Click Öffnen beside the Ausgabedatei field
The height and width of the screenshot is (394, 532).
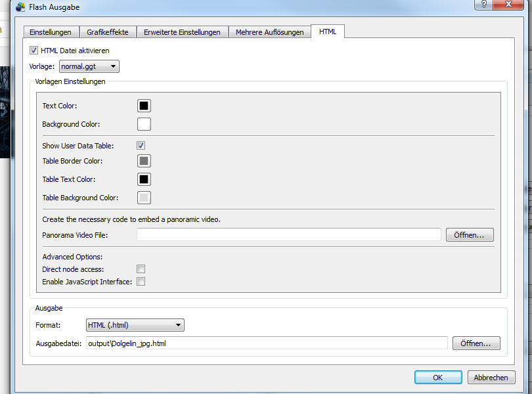476,343
